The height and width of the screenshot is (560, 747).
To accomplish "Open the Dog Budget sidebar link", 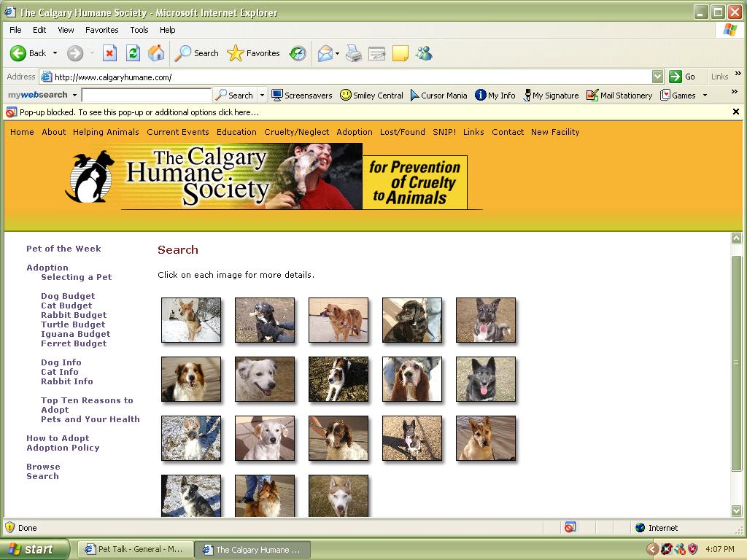I will point(68,296).
